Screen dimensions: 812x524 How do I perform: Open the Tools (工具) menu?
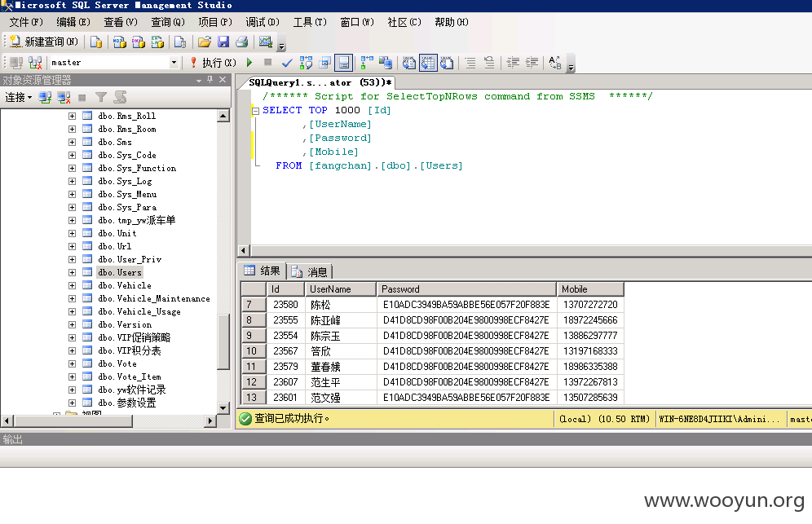click(x=310, y=22)
